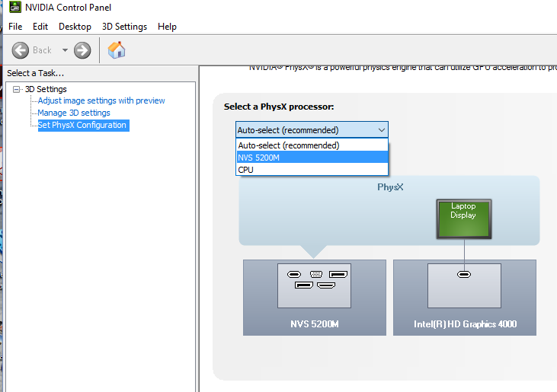Image resolution: width=557 pixels, height=392 pixels.
Task: Click the HDMI port icon on NVS 5200M
Action: [x=326, y=285]
